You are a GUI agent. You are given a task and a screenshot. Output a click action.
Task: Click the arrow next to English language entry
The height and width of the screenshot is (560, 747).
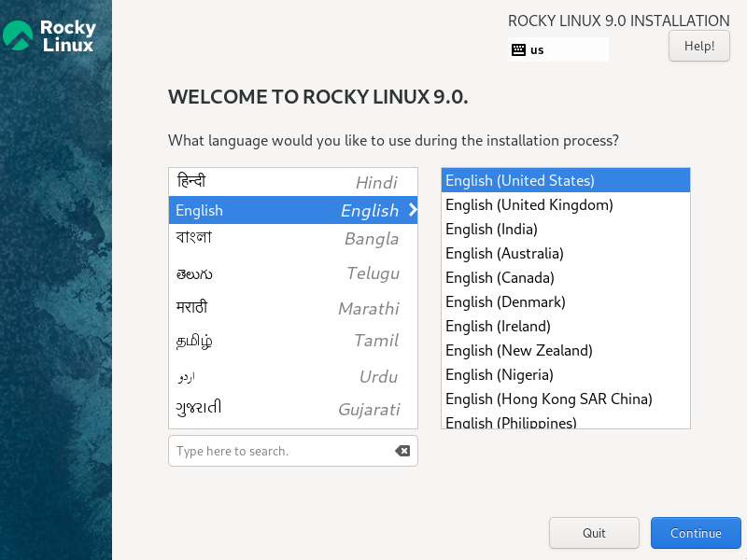coord(411,210)
